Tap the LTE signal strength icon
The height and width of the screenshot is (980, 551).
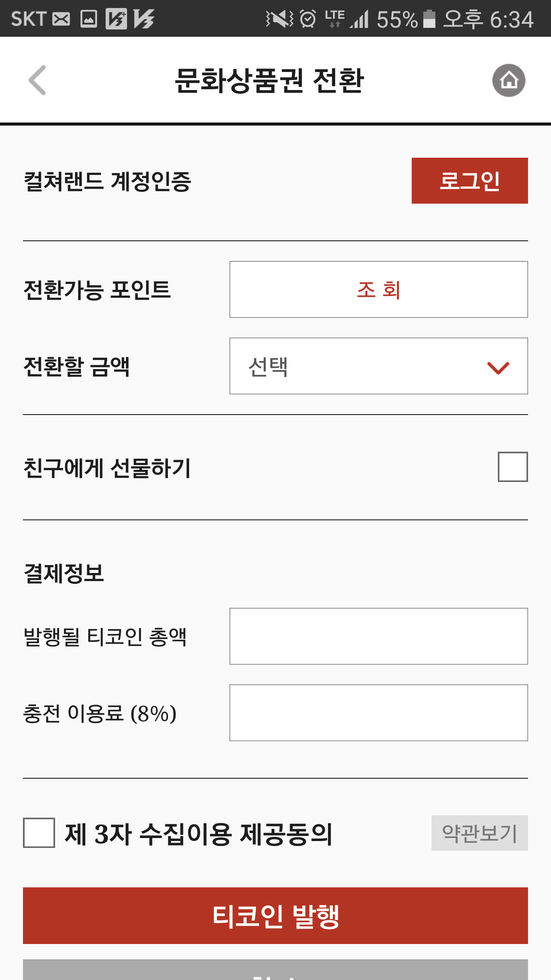click(x=360, y=19)
